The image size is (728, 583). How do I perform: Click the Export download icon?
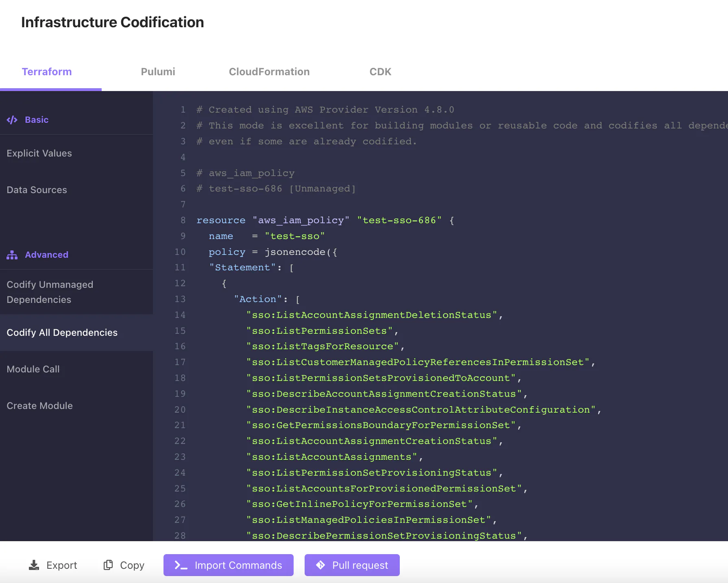coord(34,565)
